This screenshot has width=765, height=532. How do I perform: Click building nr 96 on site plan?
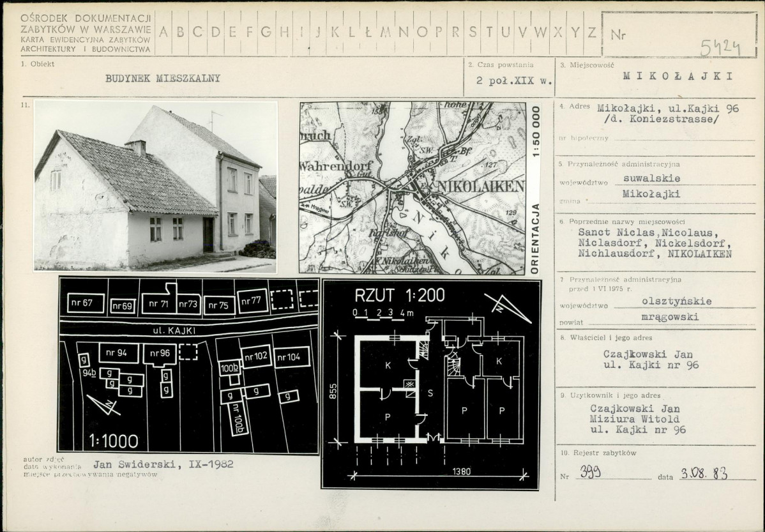coord(160,354)
